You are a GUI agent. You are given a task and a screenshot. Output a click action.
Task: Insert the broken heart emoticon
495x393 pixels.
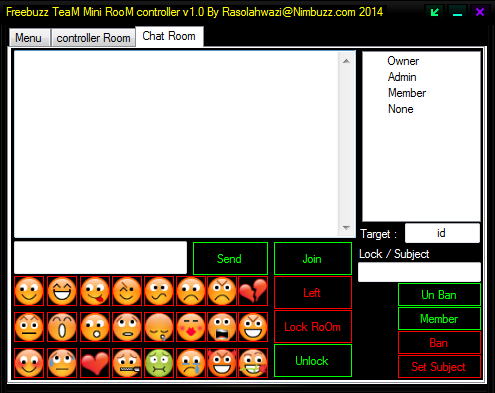253,291
